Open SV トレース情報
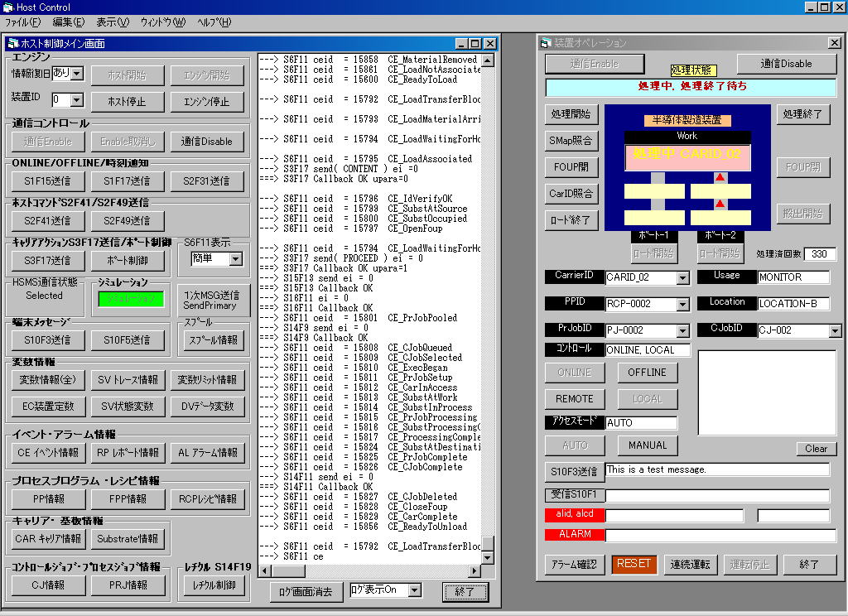Screen dimensions: 848x616 click(127, 380)
